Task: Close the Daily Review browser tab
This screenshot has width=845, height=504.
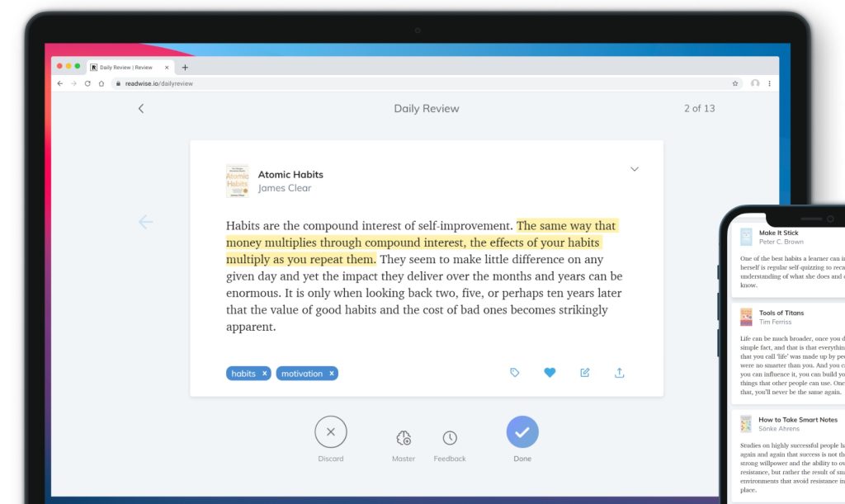Action: [167, 68]
